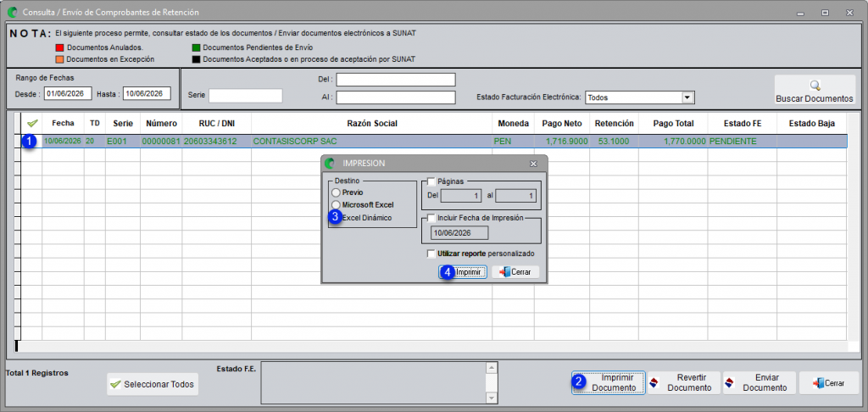Select the Previo destination option

pyautogui.click(x=336, y=192)
